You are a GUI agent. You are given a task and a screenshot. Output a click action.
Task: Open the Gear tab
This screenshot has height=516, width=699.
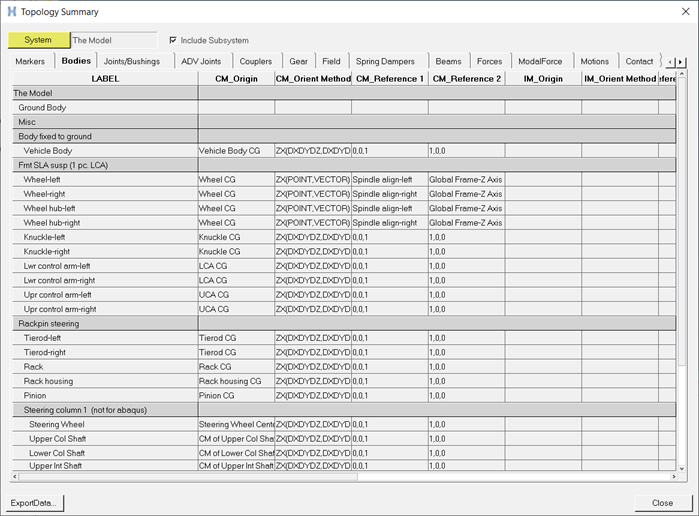pyautogui.click(x=299, y=62)
